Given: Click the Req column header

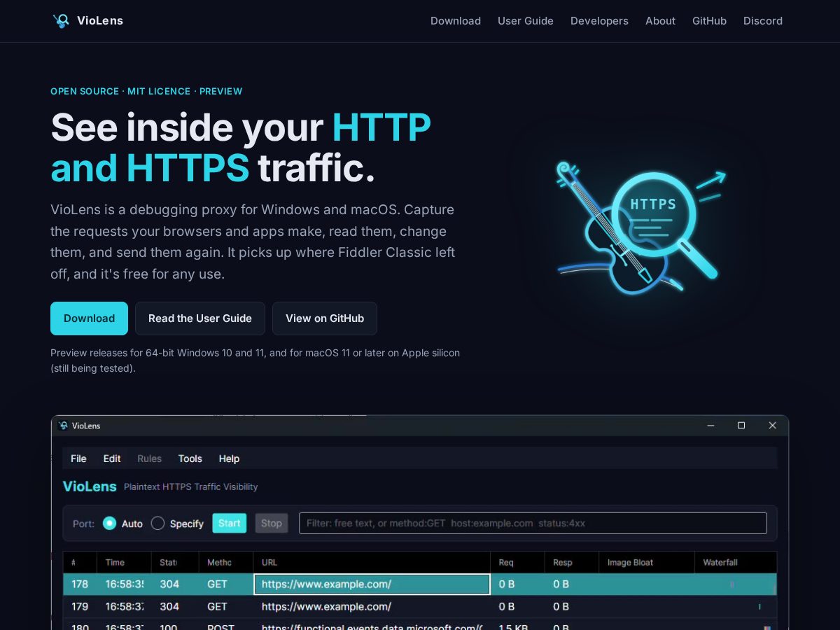Looking at the screenshot, I should pos(517,562).
